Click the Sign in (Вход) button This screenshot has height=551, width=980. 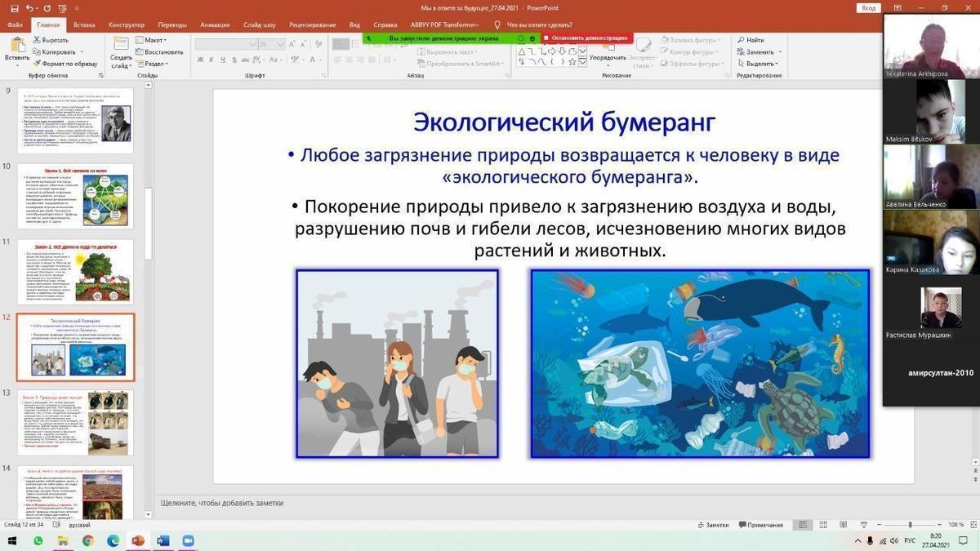[869, 8]
